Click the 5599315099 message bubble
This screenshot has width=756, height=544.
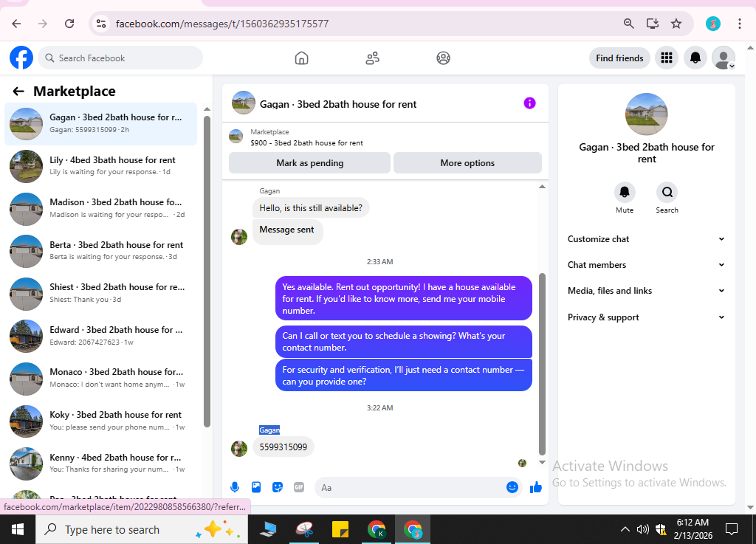(x=283, y=447)
